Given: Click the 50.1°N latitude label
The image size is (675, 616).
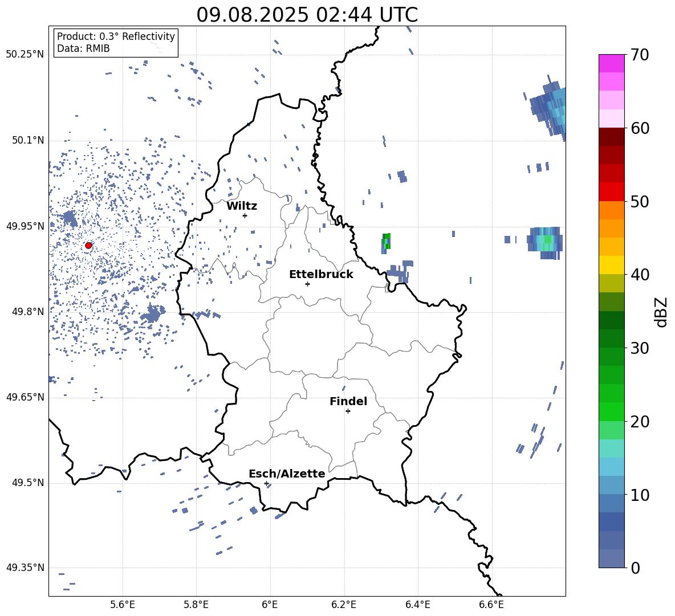Looking at the screenshot, I should (x=28, y=140).
